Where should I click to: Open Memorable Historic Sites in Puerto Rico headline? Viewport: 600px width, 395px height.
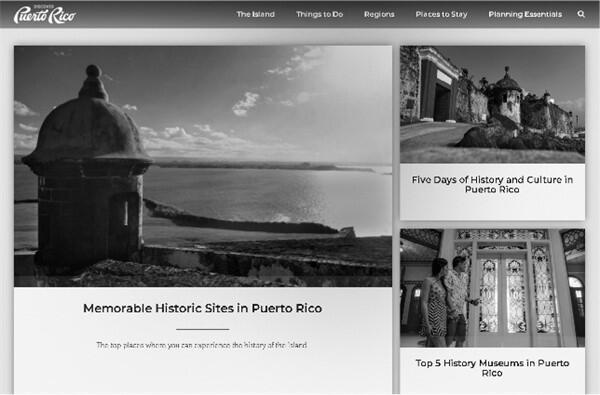202,308
